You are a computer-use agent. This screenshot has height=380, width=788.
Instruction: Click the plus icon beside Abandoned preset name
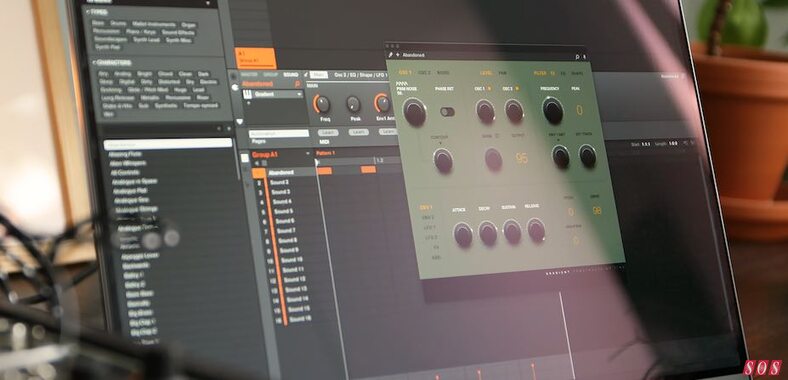tap(398, 54)
